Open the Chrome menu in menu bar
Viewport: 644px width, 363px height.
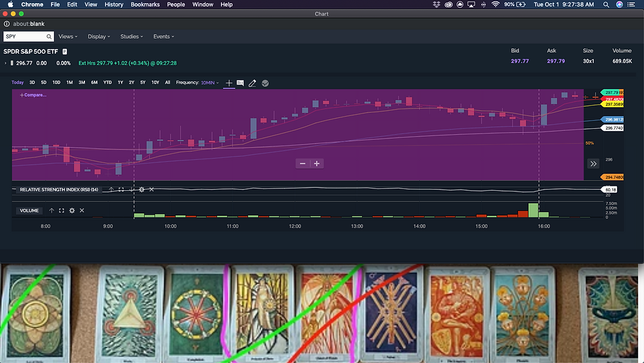32,5
